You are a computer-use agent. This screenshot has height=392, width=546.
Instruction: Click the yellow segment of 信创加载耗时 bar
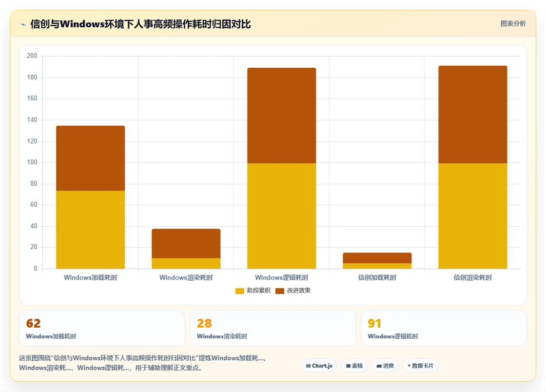point(377,266)
